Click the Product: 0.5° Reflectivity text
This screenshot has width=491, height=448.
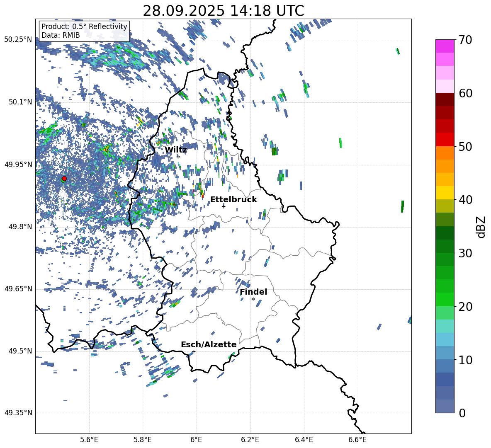click(x=84, y=27)
